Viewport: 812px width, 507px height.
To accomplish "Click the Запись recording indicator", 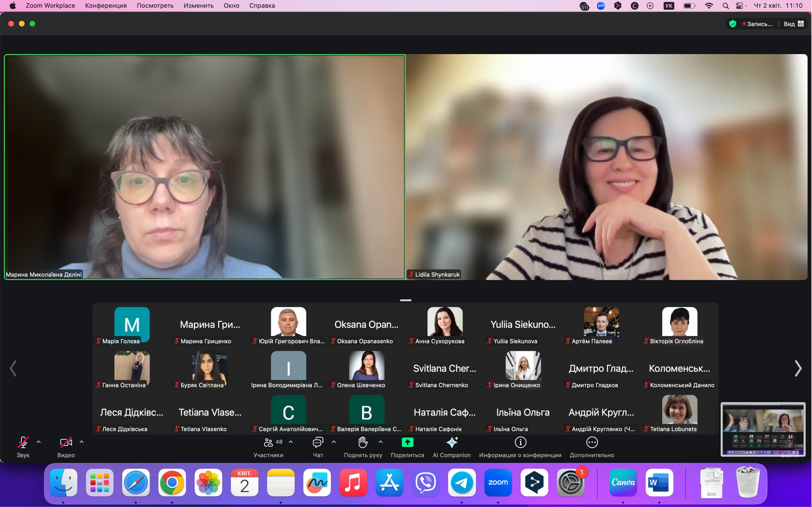I will [758, 24].
